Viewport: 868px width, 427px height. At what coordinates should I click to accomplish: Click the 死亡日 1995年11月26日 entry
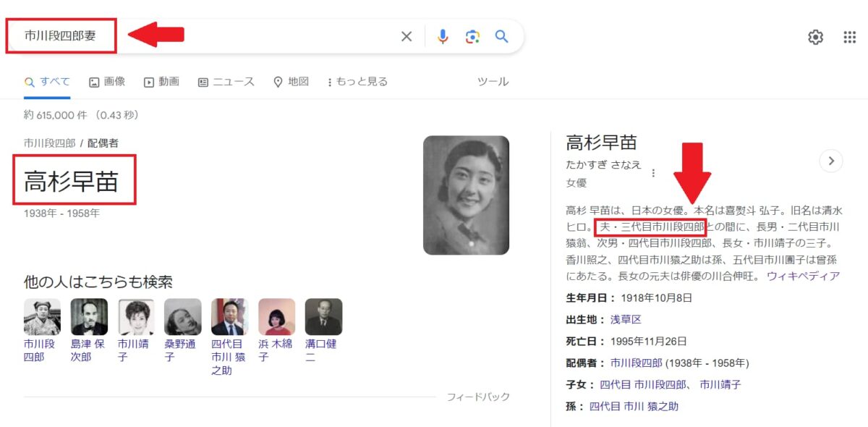[x=626, y=341]
